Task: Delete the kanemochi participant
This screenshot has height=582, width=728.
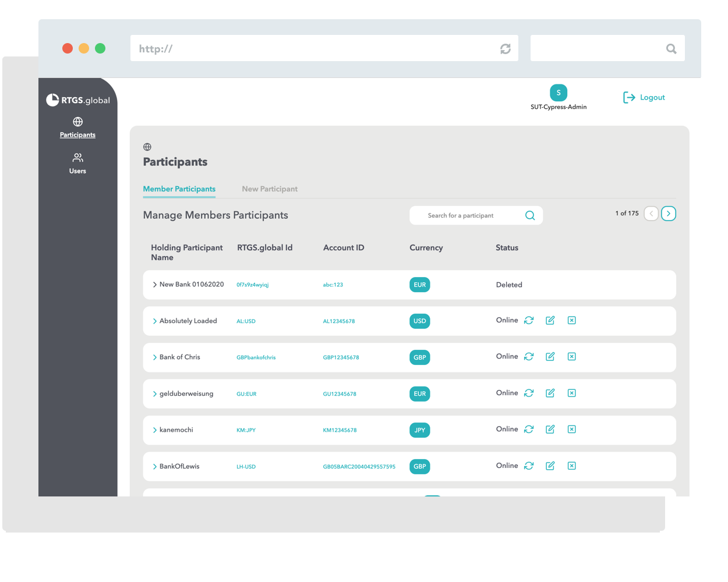Action: (572, 429)
